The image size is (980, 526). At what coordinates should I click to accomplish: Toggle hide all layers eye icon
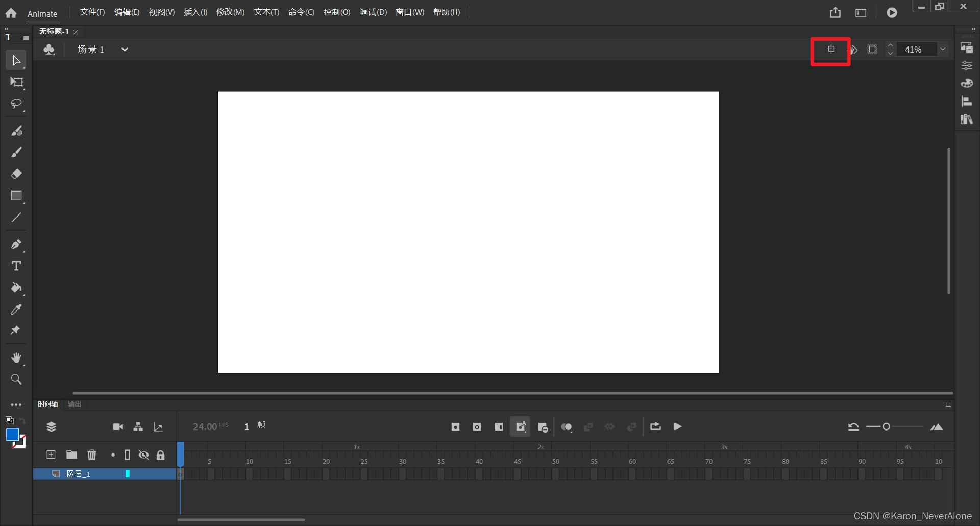click(144, 455)
